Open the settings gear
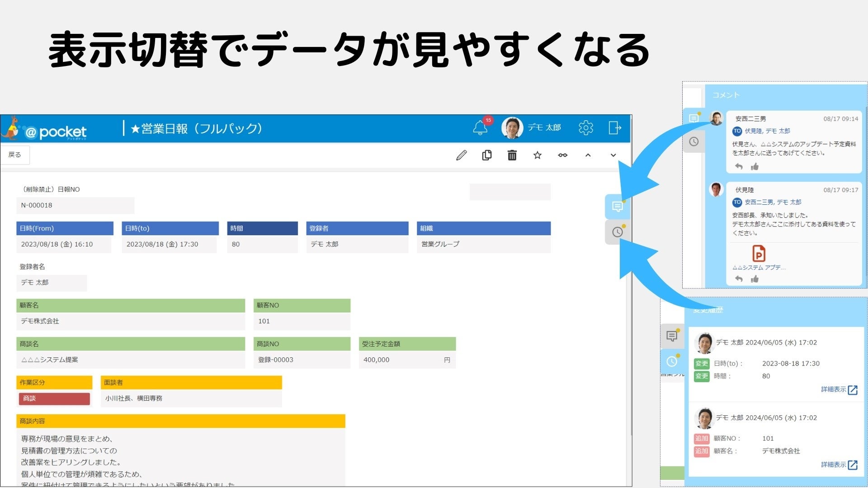This screenshot has width=868, height=488. click(x=585, y=128)
